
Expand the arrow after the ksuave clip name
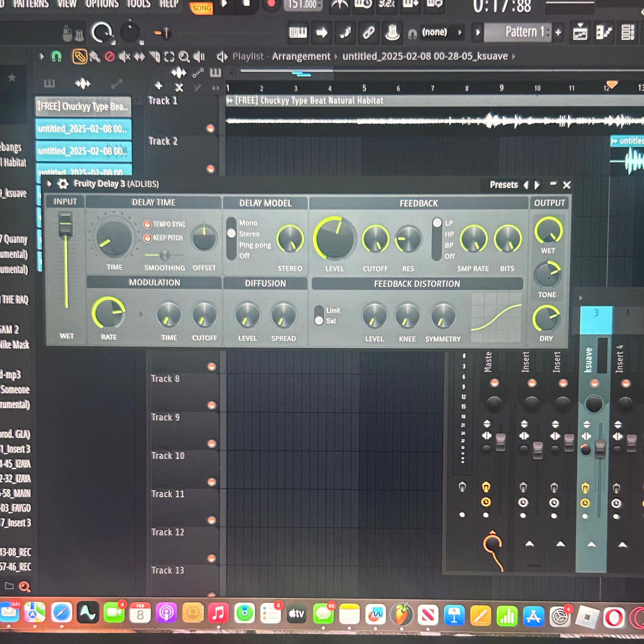click(514, 56)
